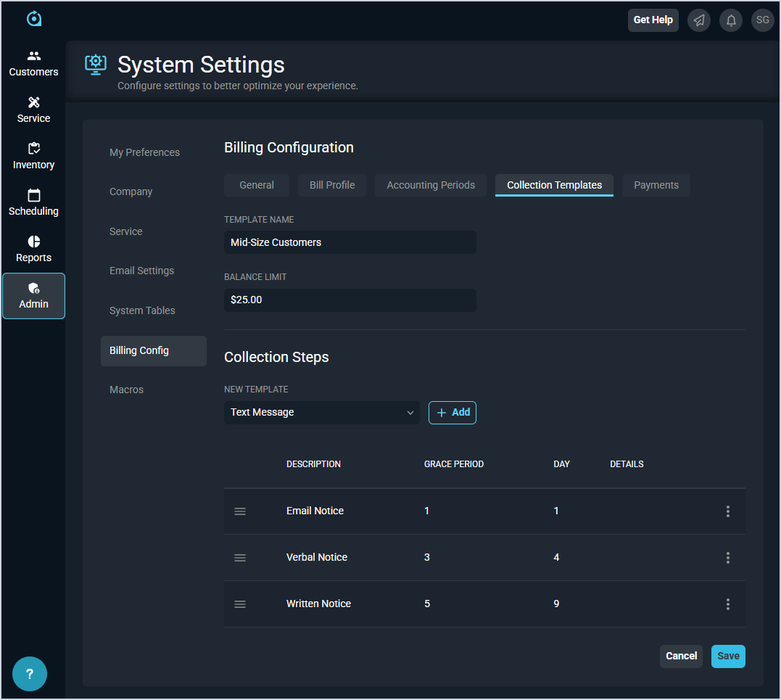This screenshot has height=700, width=781.
Task: Click the Add collection step button
Action: click(x=453, y=413)
